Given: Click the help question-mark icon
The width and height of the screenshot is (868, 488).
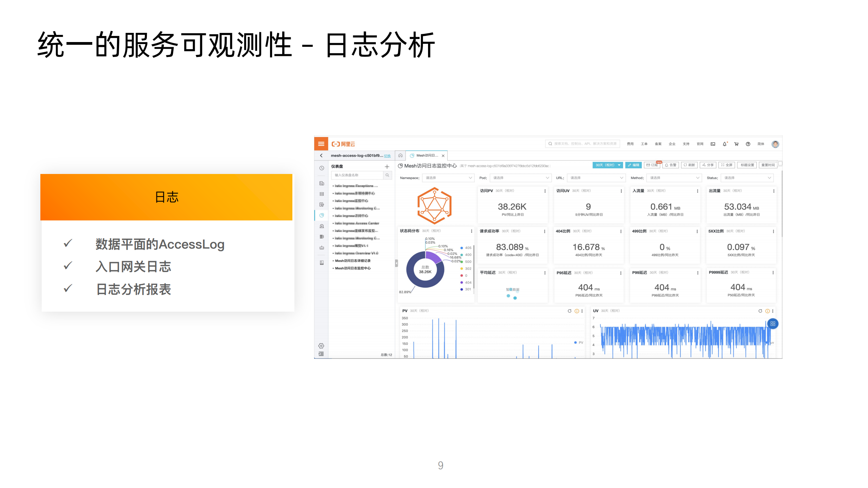Looking at the screenshot, I should (x=748, y=144).
